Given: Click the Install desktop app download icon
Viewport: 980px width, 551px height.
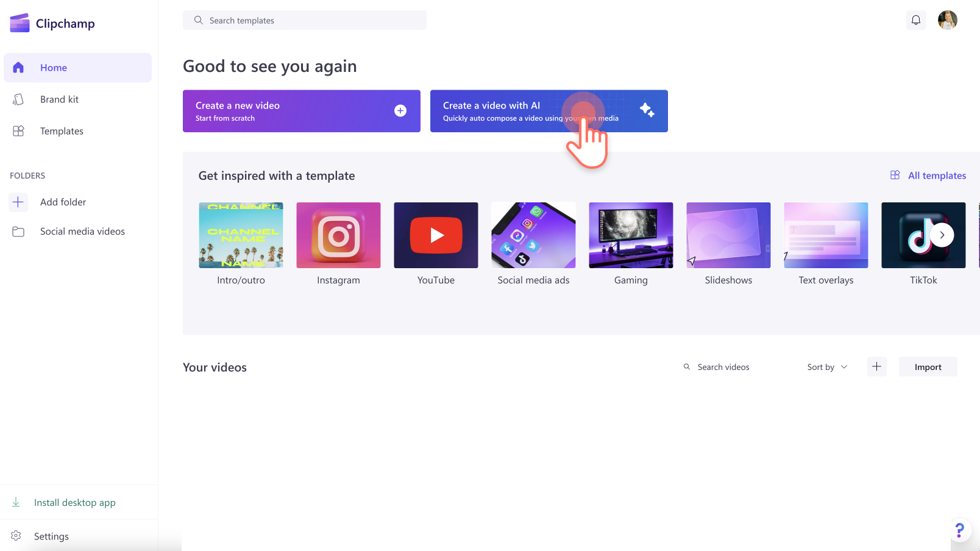Looking at the screenshot, I should pos(16,502).
